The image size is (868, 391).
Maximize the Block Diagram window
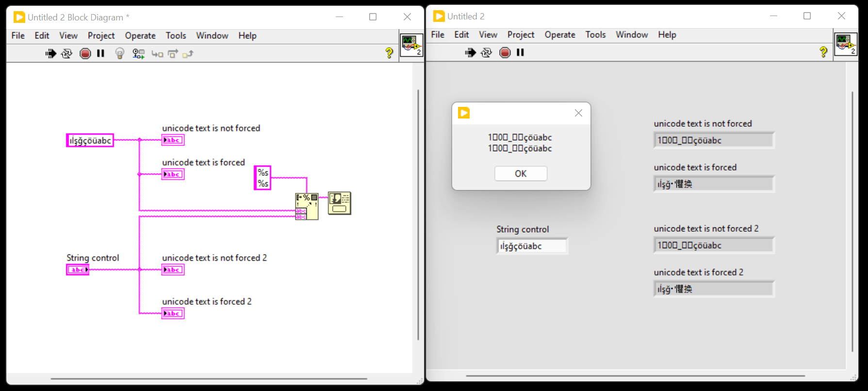[x=373, y=17]
